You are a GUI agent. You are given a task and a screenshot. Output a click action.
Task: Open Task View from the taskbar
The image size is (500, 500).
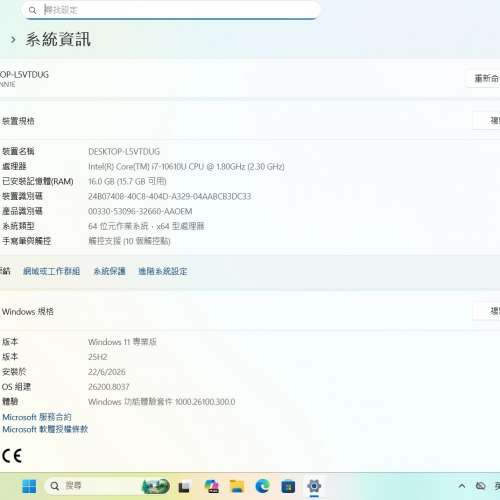[184, 487]
